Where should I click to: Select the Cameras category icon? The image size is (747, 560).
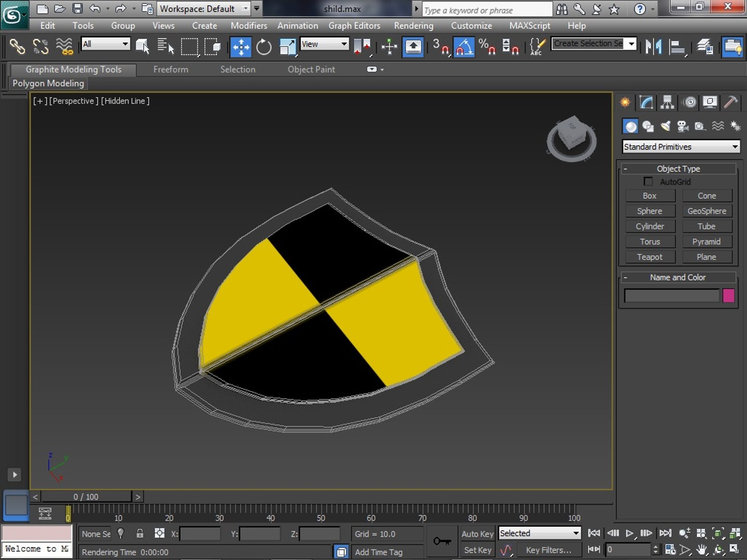[683, 126]
